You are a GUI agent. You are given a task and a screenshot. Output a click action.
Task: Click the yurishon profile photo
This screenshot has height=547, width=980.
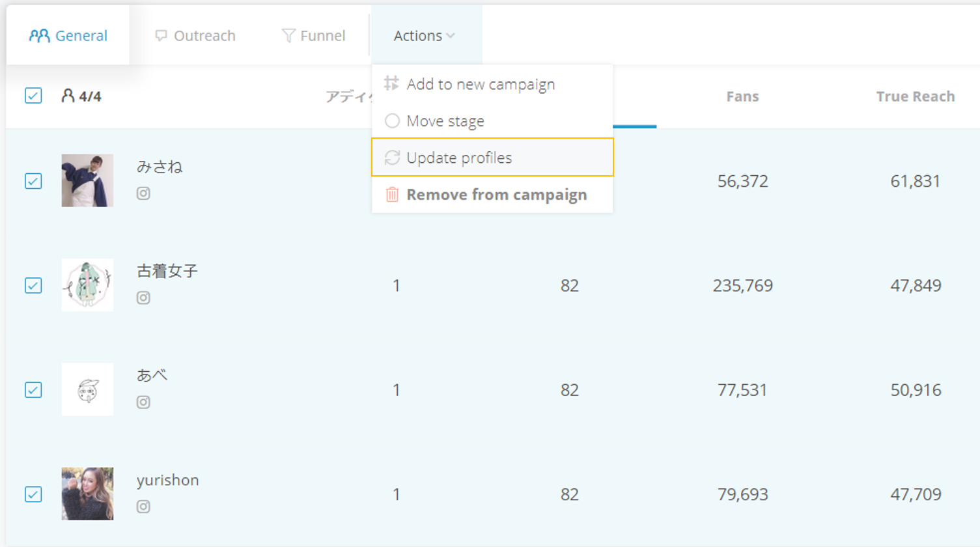(x=87, y=494)
